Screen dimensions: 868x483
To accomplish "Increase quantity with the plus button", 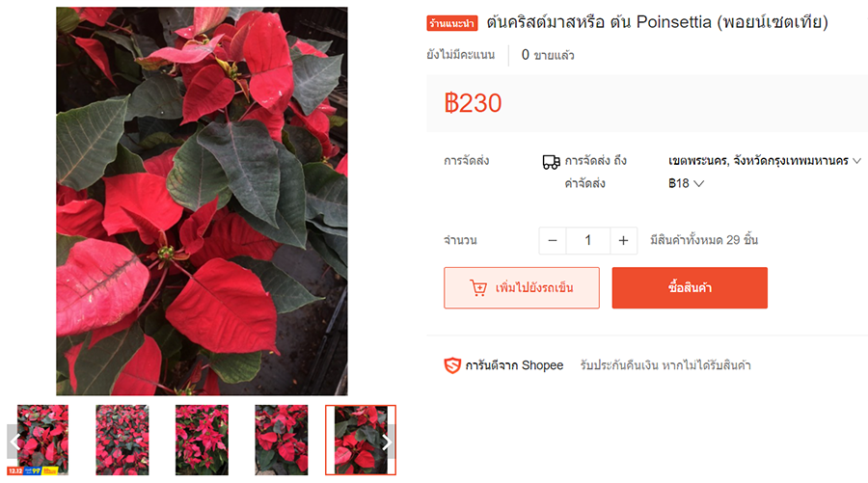I will pyautogui.click(x=623, y=241).
